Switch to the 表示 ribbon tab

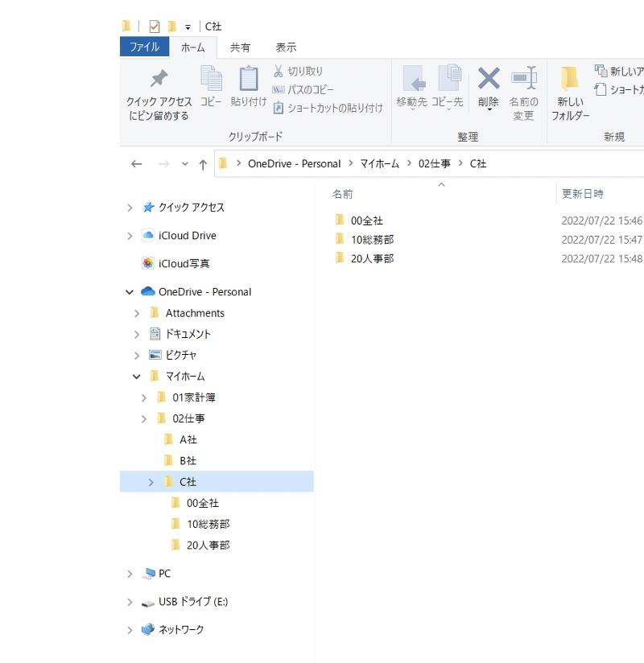286,47
